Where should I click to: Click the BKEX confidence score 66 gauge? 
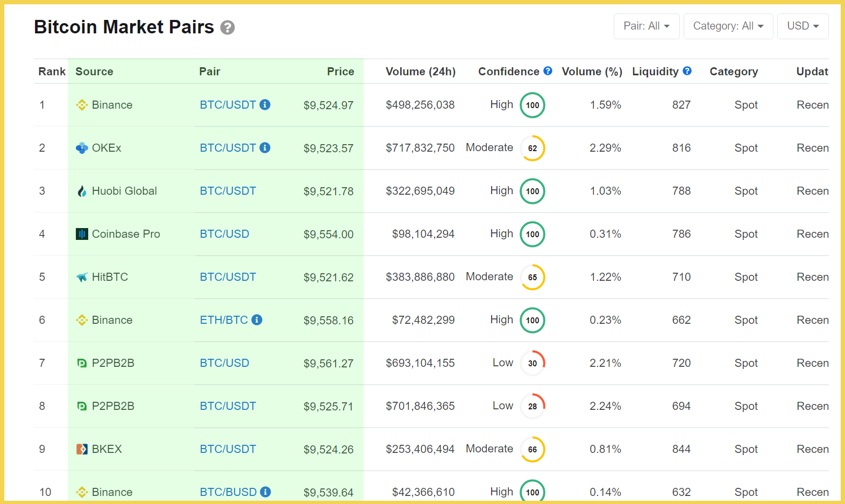532,449
